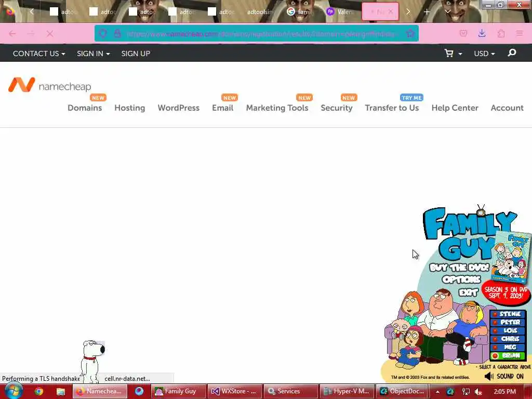Open Email menu
This screenshot has height=399, width=532.
222,108
